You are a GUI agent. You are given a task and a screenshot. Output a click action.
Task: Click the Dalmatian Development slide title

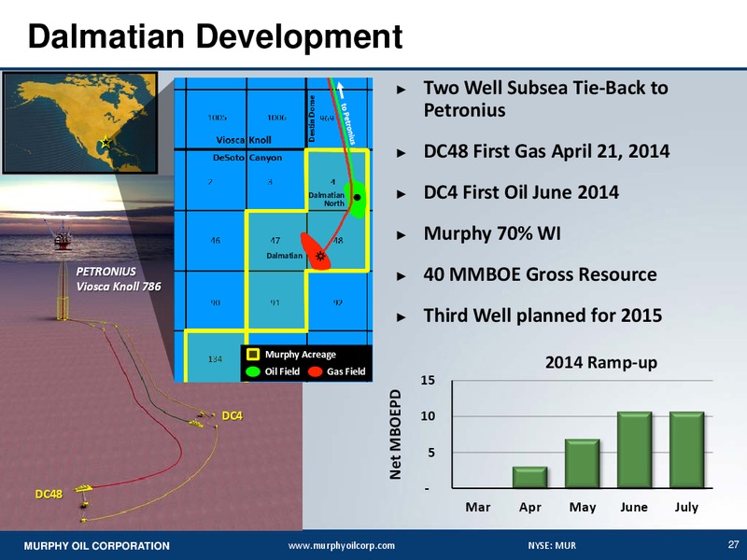216,36
